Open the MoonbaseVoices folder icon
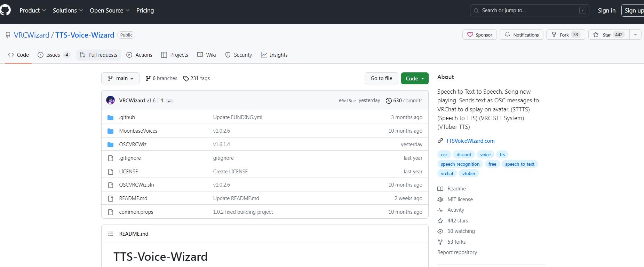 tap(111, 131)
